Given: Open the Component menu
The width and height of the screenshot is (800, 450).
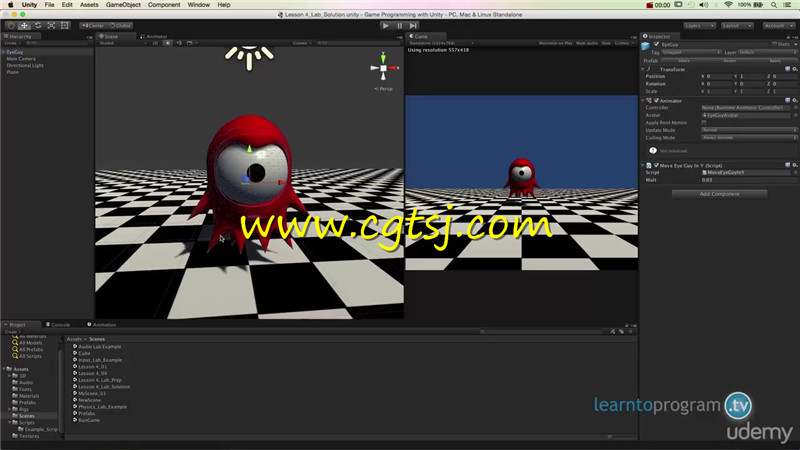Looking at the screenshot, I should 164,5.
